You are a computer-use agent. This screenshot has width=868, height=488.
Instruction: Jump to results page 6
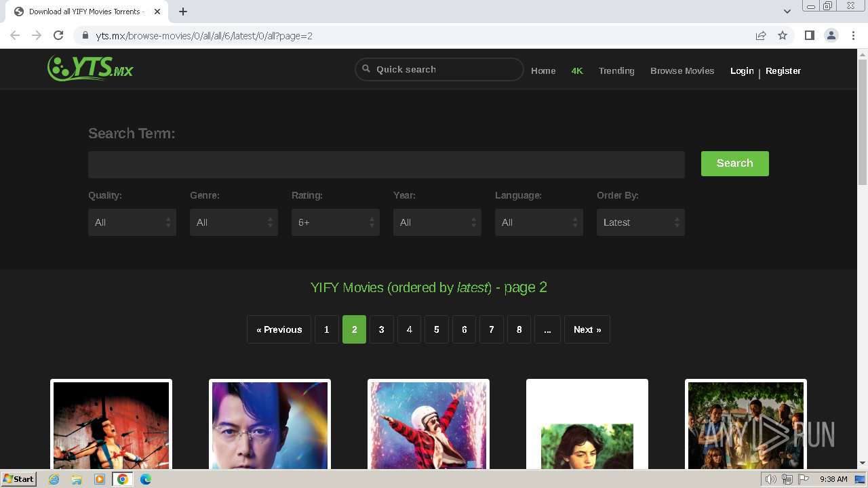click(x=464, y=329)
